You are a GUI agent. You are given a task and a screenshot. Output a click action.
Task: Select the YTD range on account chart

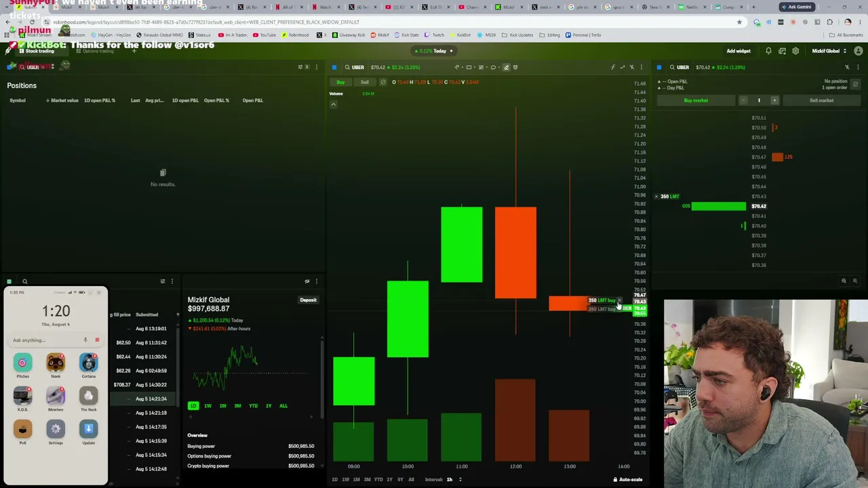click(x=253, y=406)
